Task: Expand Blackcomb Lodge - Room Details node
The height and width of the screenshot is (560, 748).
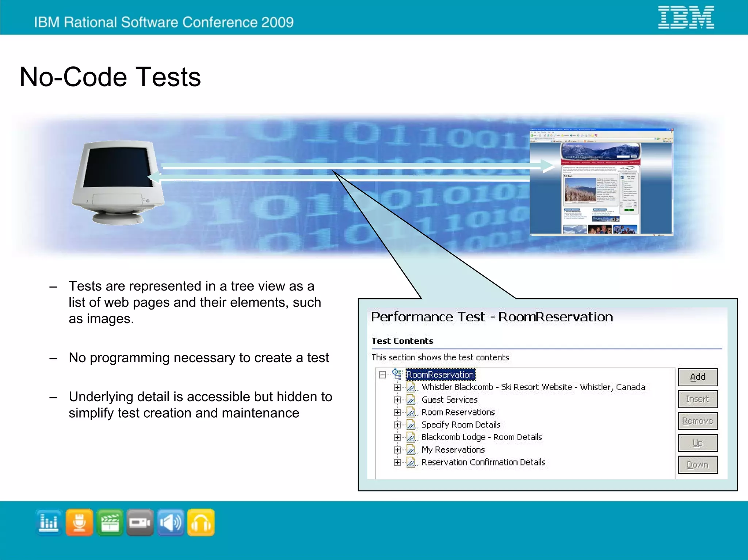Action: click(x=397, y=437)
